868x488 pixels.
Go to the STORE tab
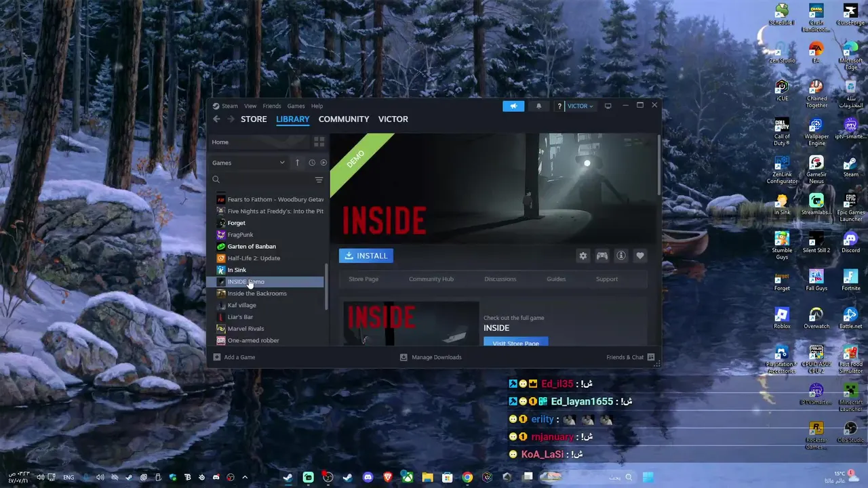coord(254,119)
